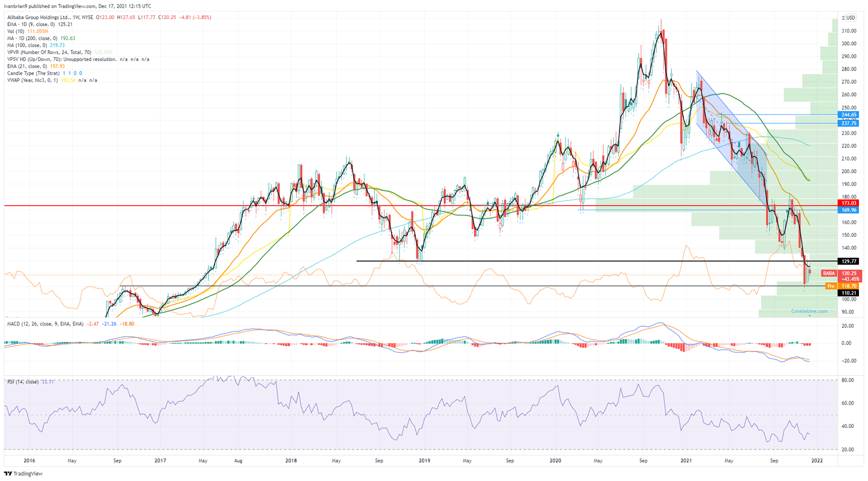Click the red 173.03 price label
This screenshot has width=868, height=481.
pyautogui.click(x=849, y=203)
